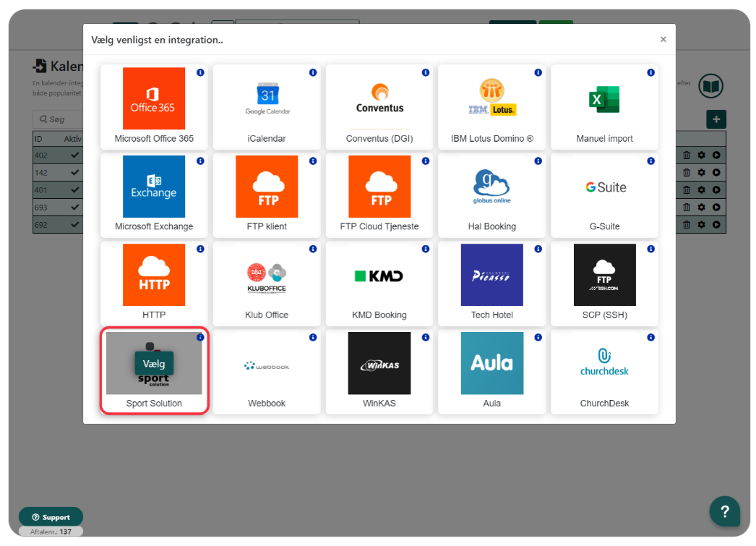Show info for Conventus (DGI)
Viewport: 756px width, 546px height.
tap(425, 72)
